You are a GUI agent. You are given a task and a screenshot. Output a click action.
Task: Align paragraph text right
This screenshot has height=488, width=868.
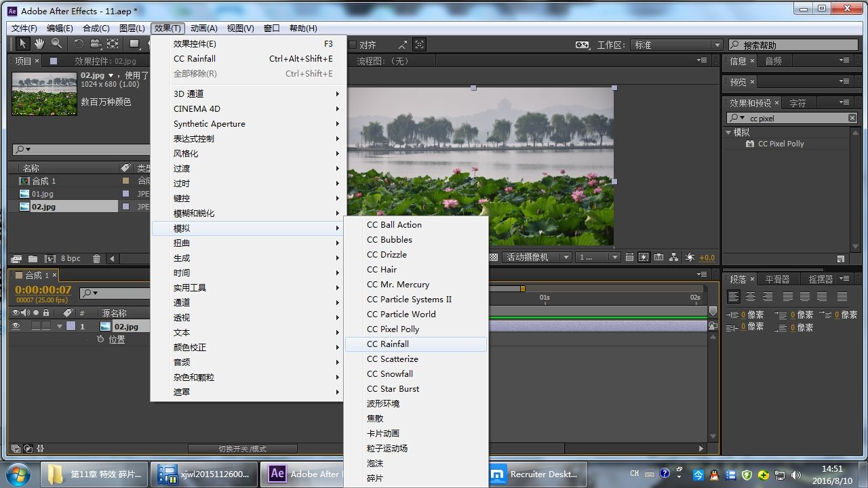point(768,297)
